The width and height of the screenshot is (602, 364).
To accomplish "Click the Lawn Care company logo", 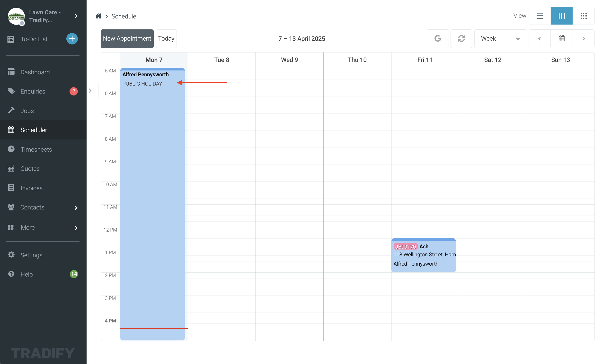I will pyautogui.click(x=16, y=16).
